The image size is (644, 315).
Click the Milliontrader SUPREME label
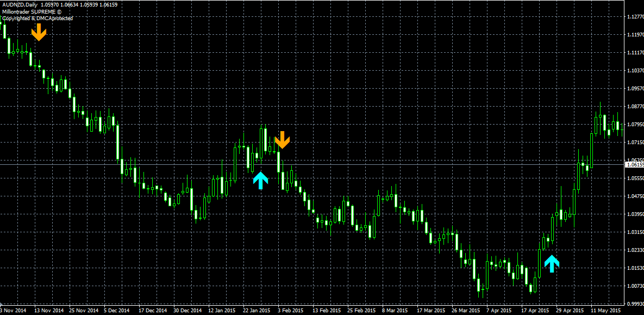click(32, 12)
